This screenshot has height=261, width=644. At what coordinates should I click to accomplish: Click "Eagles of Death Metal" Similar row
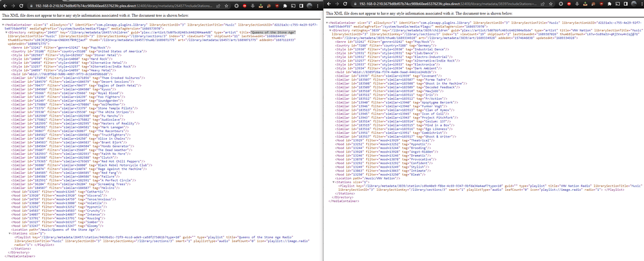click(x=76, y=85)
